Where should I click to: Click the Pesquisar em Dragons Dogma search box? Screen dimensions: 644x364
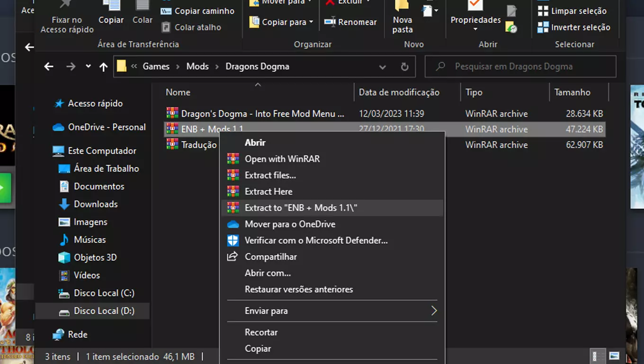[x=520, y=66]
